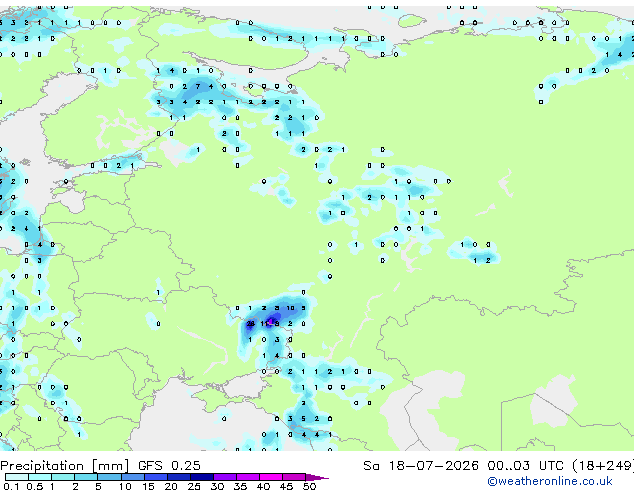
Task: Click the '28' precipitation value on the map
Action: pos(251,323)
